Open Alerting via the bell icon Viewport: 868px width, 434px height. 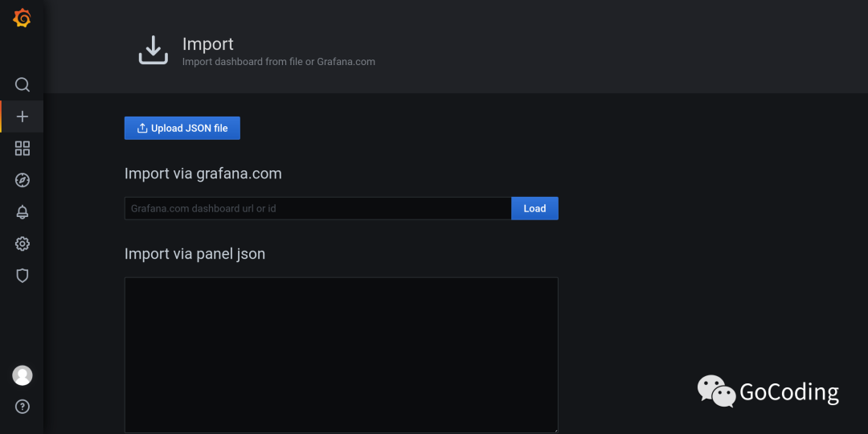tap(23, 212)
